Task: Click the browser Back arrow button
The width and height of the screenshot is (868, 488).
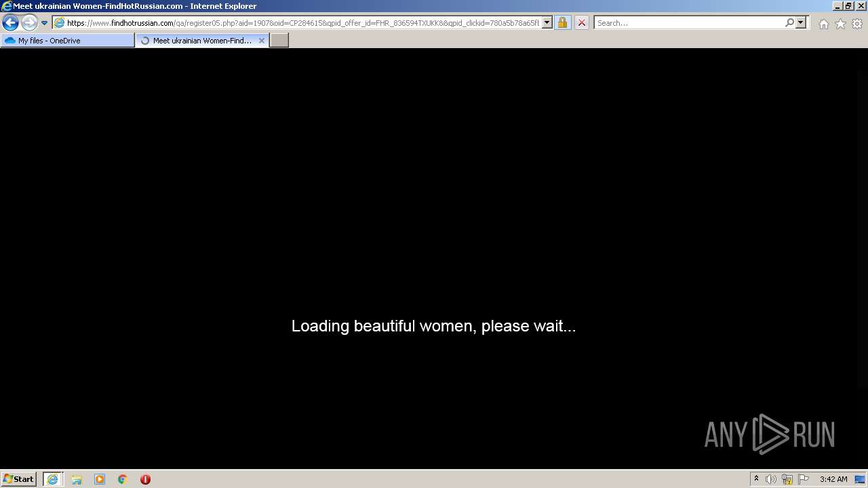Action: [10, 23]
